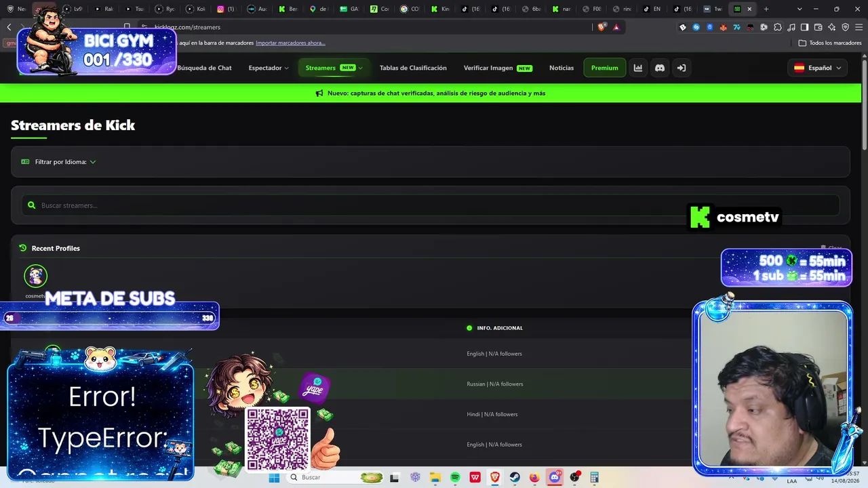
Task: Select the Hindi | N/A followers row
Action: click(431, 414)
